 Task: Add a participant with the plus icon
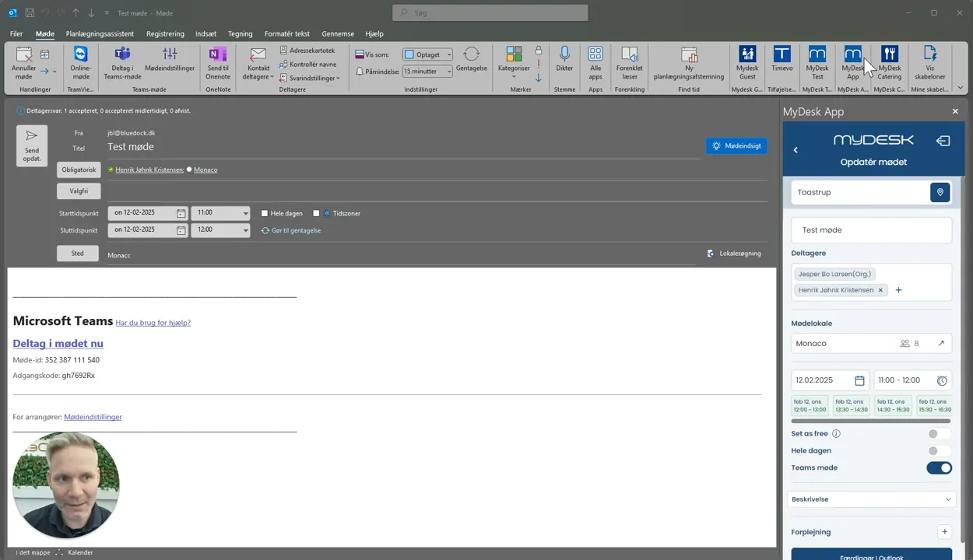point(898,290)
